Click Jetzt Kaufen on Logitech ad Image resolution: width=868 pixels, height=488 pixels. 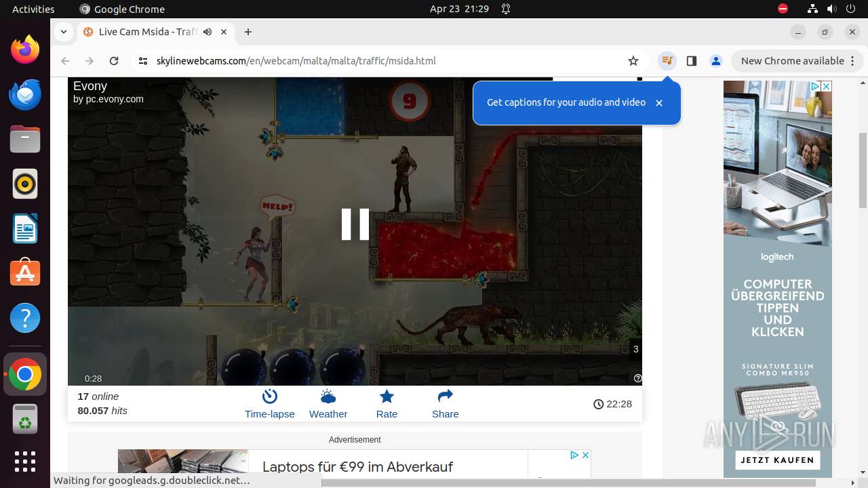(777, 460)
